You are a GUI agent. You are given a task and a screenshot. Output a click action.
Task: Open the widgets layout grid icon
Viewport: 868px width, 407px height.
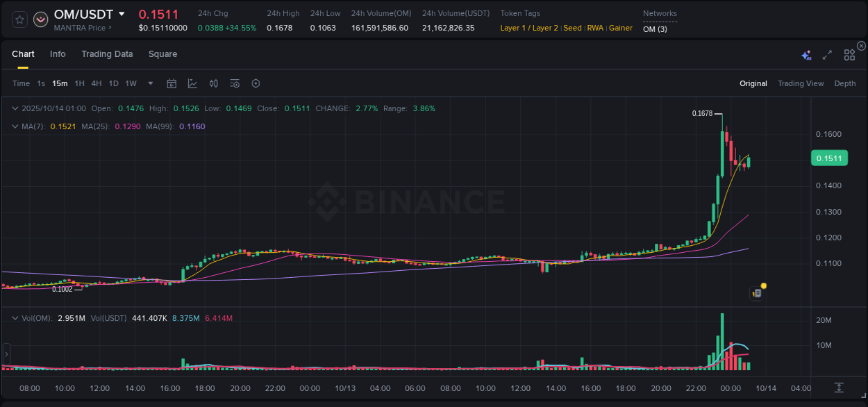point(849,54)
